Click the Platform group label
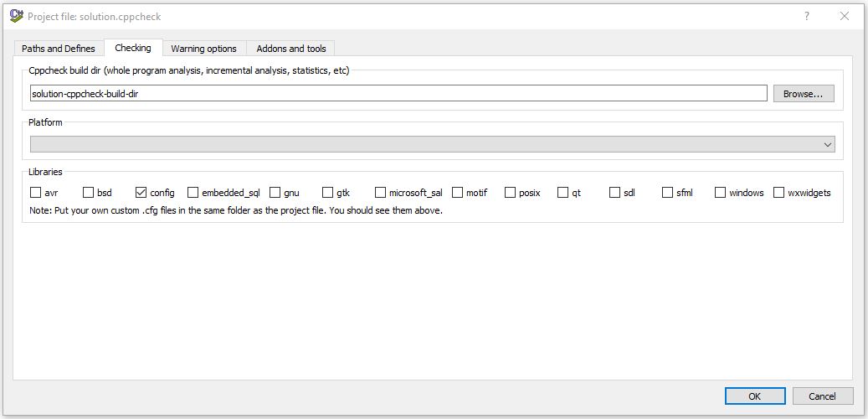The image size is (868, 419). [45, 122]
